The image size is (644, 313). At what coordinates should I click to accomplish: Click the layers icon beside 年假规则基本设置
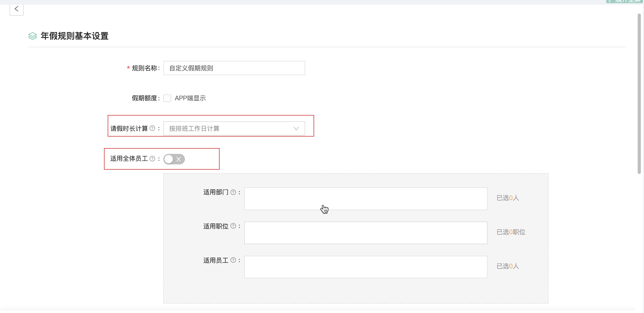pos(33,36)
